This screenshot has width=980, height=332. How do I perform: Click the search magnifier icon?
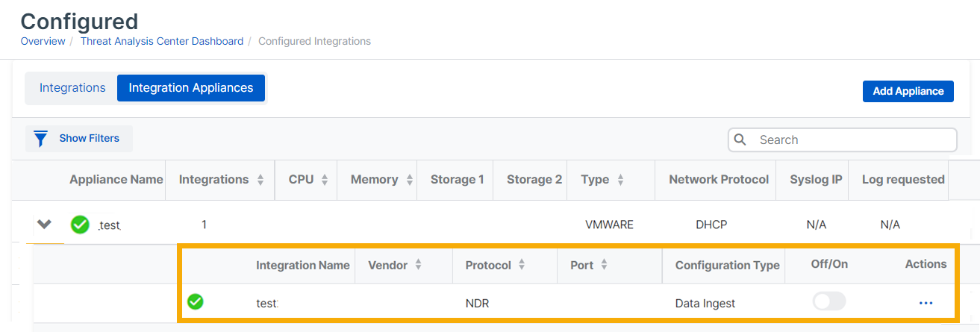pos(740,140)
